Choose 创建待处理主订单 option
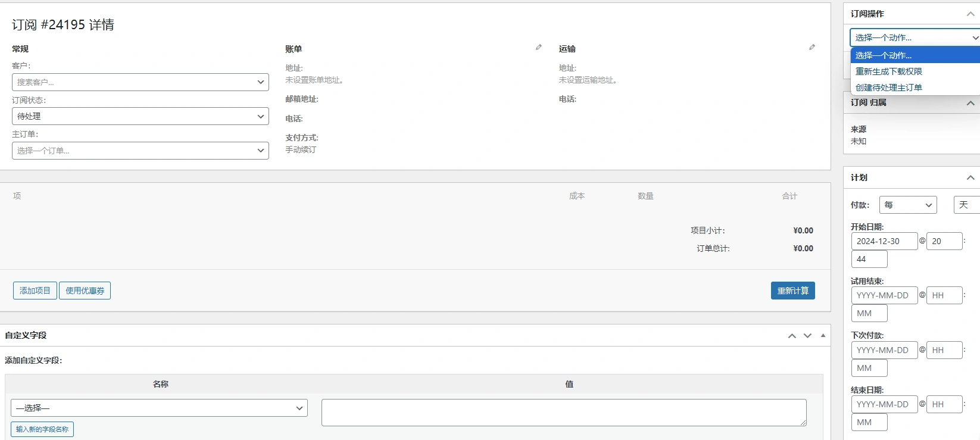The width and height of the screenshot is (980, 440). [915, 88]
